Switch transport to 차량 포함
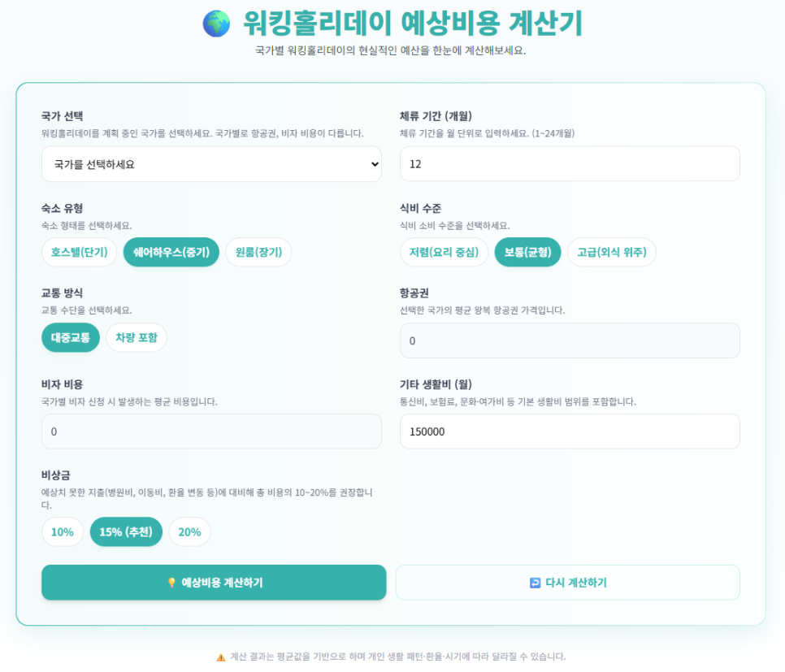Image resolution: width=785 pixels, height=672 pixels. [137, 337]
